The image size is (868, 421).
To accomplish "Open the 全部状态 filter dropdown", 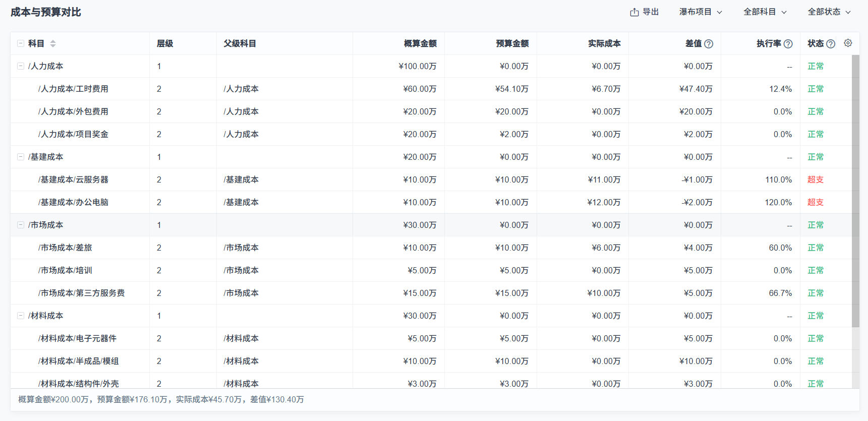I will (x=829, y=12).
